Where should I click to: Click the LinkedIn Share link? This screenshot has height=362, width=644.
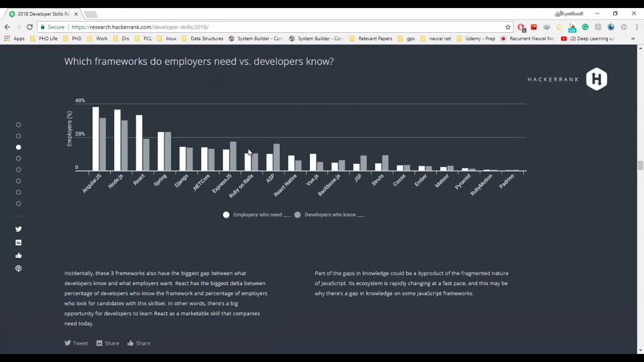pyautogui.click(x=108, y=343)
